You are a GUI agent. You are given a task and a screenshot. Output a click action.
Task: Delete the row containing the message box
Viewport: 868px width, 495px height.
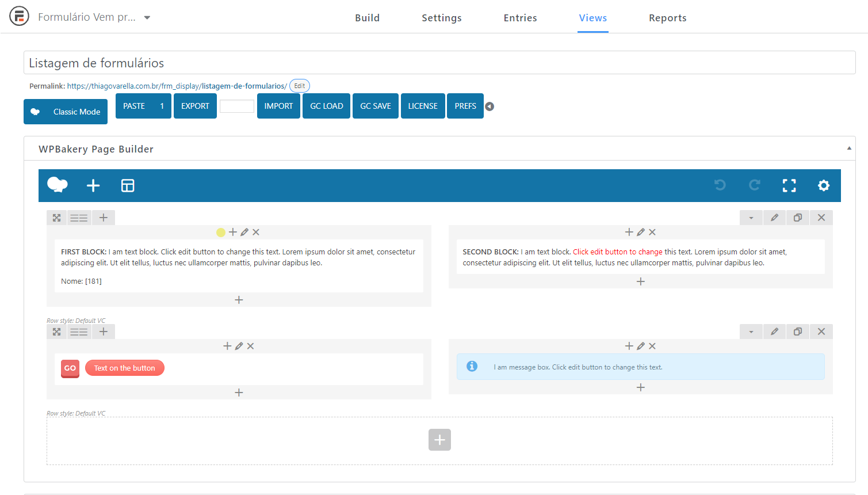click(x=821, y=332)
